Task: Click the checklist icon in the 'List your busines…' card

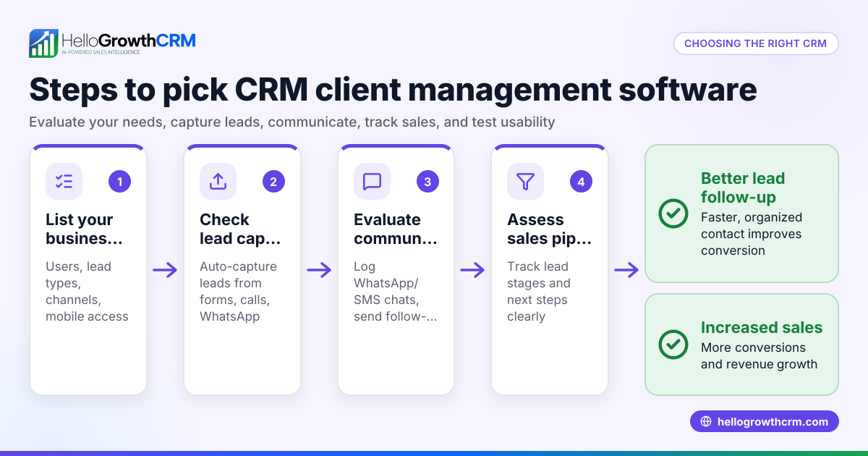Action: 64,181
